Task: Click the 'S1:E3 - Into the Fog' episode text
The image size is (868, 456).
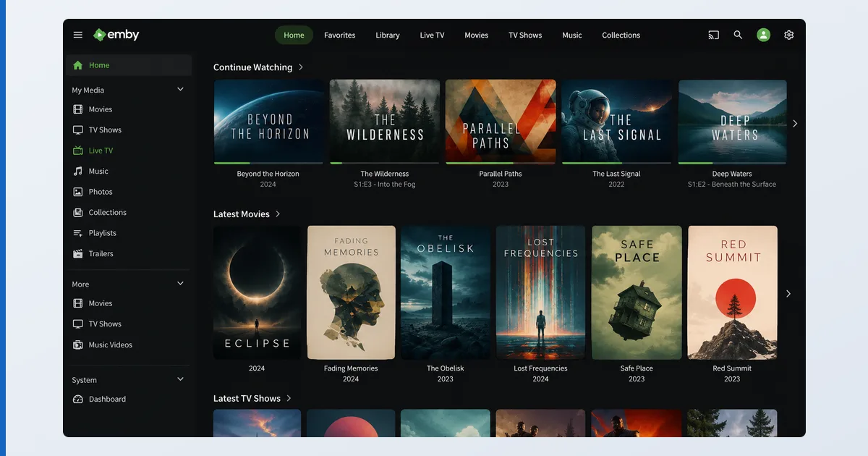Action: (385, 185)
